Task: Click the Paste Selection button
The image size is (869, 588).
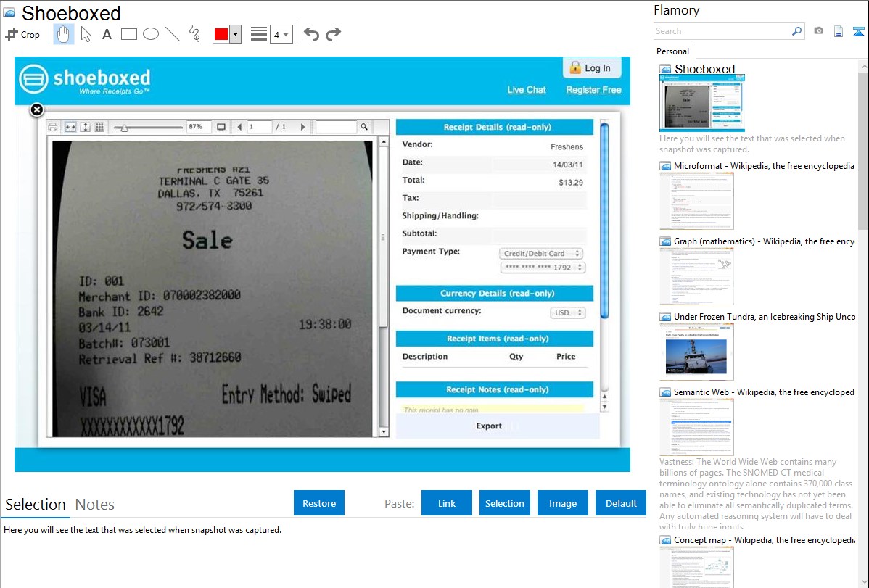Action: coord(505,502)
